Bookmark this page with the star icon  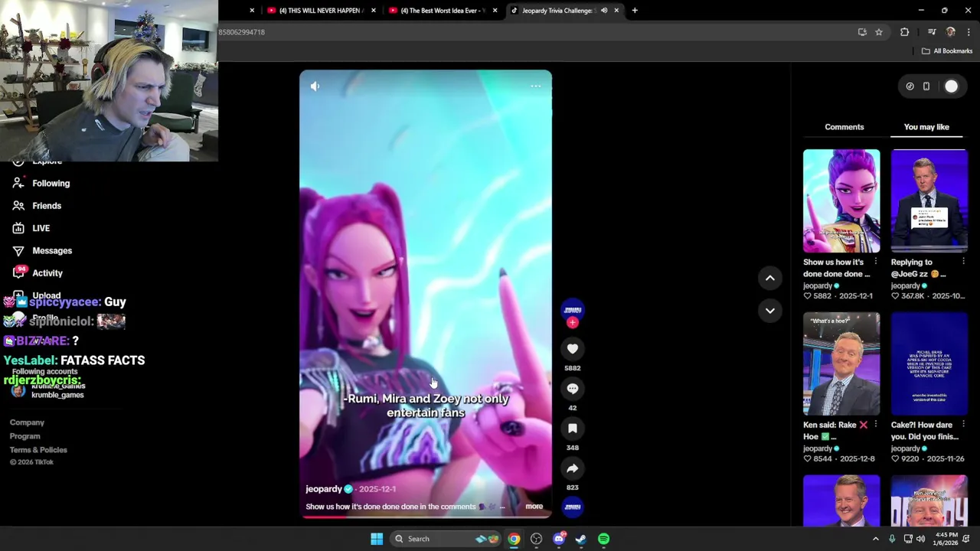pyautogui.click(x=879, y=32)
